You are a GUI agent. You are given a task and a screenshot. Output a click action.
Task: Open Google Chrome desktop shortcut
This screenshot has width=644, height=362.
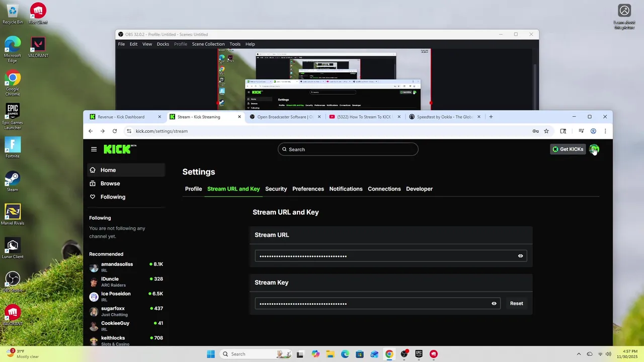point(13,84)
